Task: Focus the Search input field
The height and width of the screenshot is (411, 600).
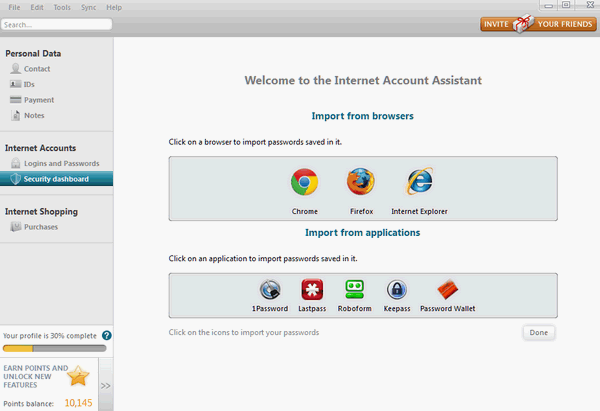Action: pyautogui.click(x=56, y=24)
